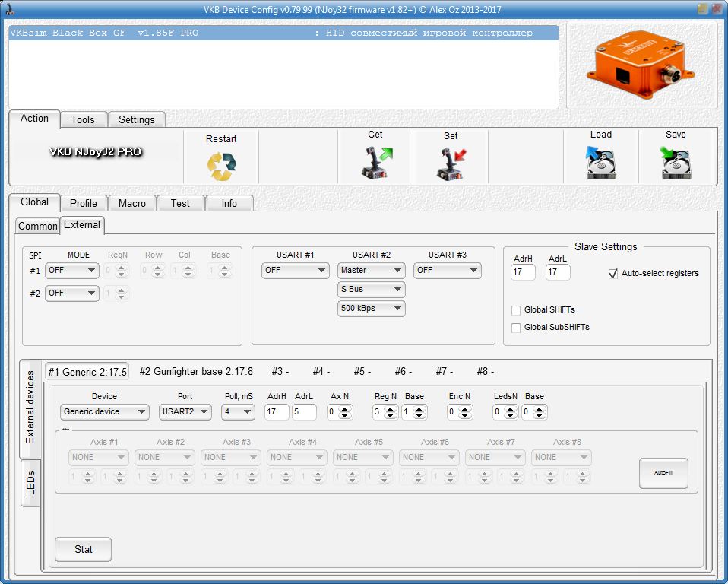Switch to the Test tab
The width and height of the screenshot is (728, 584).
(x=180, y=203)
